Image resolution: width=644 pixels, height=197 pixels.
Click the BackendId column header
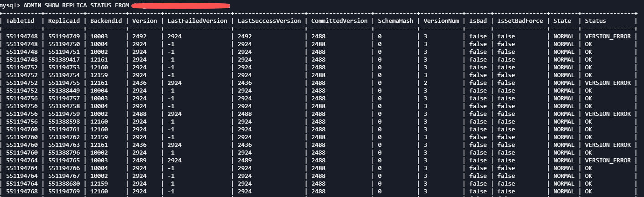[106, 21]
